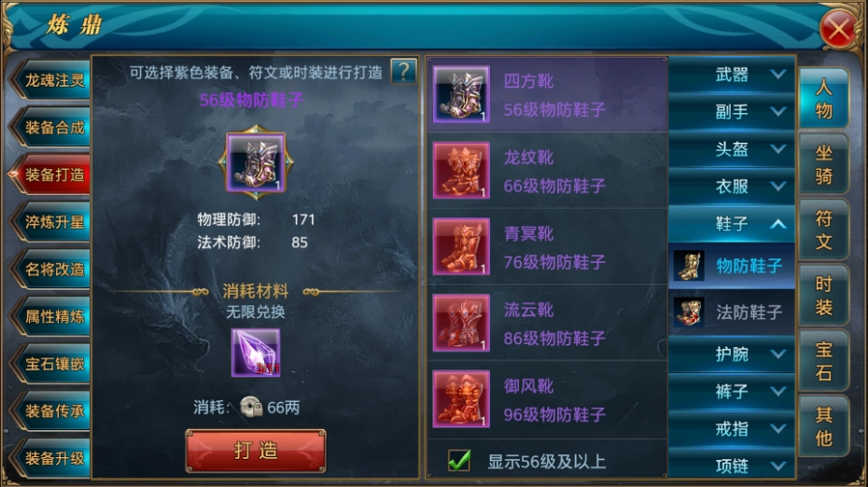Click the purple crystal material icon

tap(256, 353)
